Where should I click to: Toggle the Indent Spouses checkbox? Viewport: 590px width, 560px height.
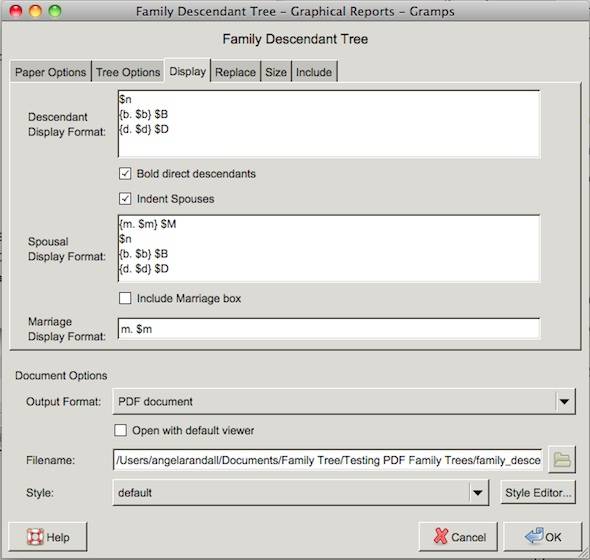point(125,199)
